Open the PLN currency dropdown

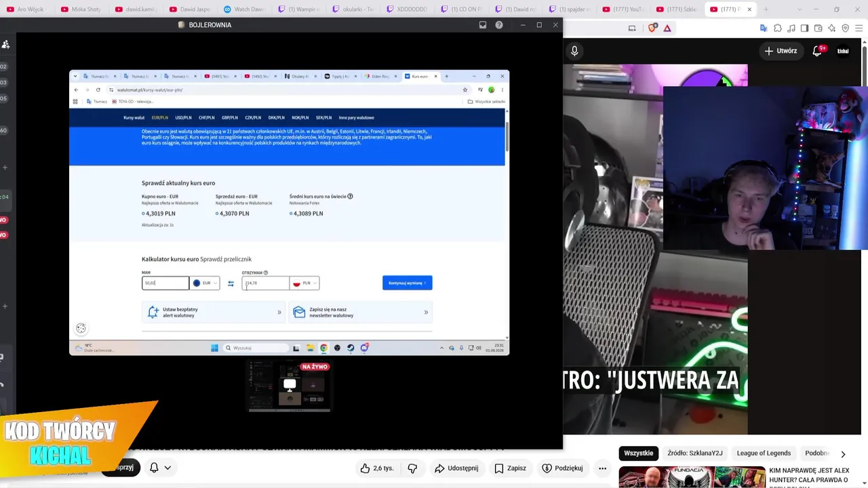304,283
